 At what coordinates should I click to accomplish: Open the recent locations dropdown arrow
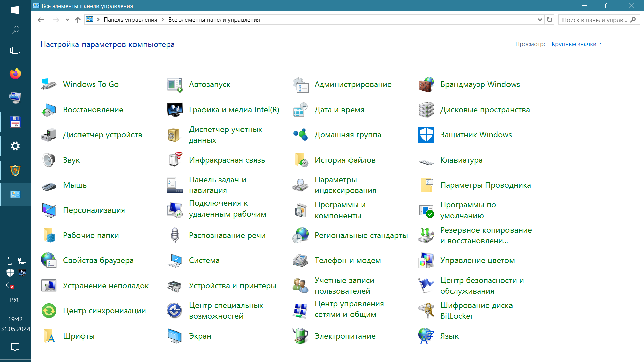67,20
